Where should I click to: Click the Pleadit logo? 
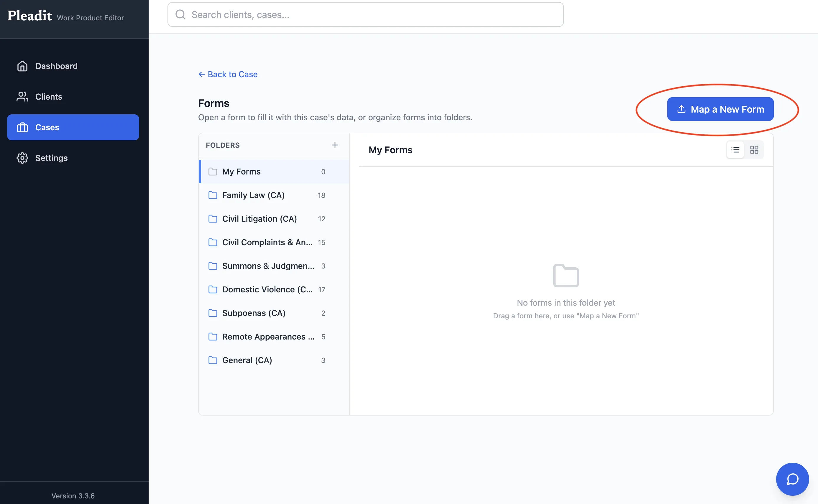point(30,16)
